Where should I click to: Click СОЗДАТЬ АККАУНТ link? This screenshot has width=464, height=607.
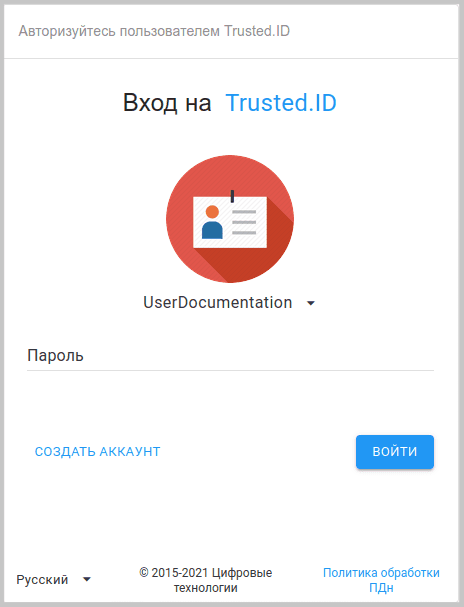pos(98,451)
